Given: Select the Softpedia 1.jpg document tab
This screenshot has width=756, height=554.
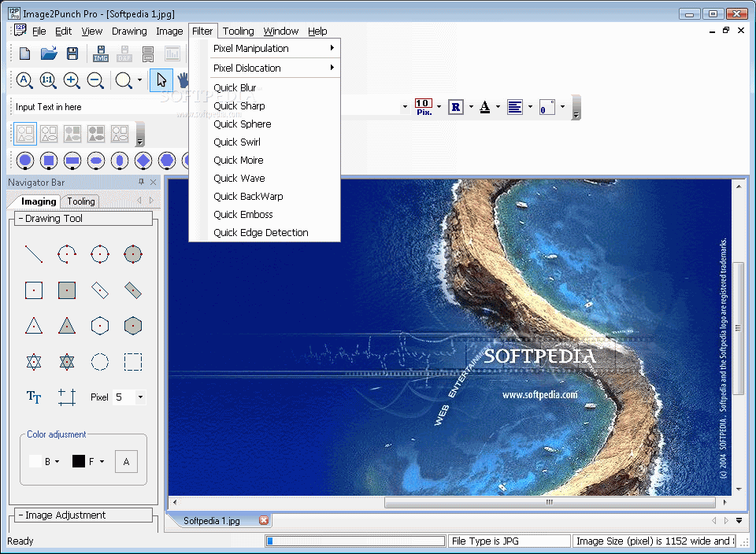Looking at the screenshot, I should coord(212,521).
